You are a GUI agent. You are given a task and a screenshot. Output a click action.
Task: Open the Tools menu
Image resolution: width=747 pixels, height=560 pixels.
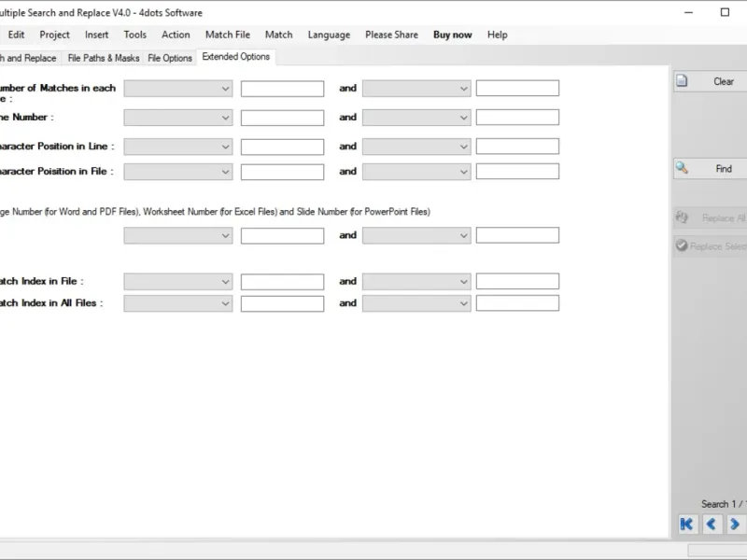(134, 35)
